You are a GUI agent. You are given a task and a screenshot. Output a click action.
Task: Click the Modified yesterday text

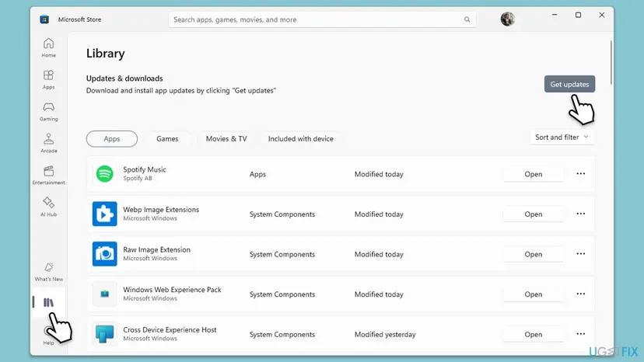(x=385, y=335)
